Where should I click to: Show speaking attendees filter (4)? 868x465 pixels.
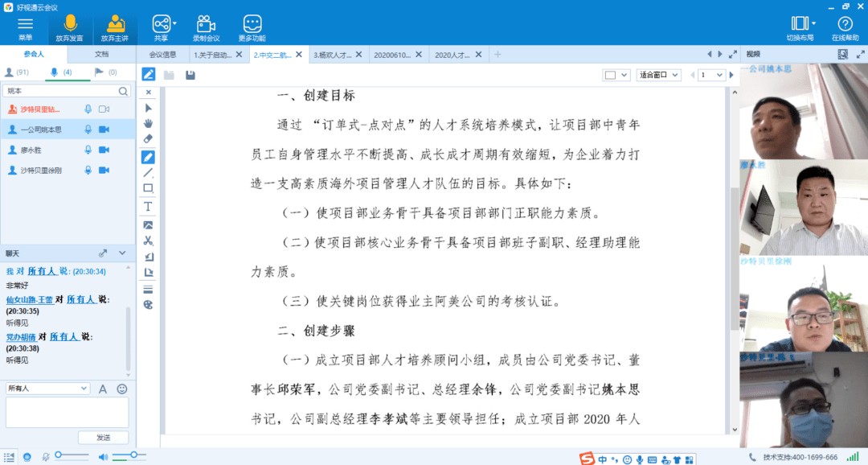(x=61, y=72)
